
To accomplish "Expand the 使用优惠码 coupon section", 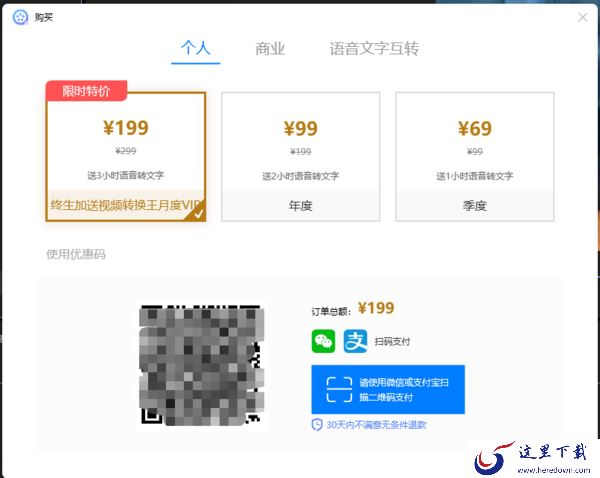I will (76, 254).
